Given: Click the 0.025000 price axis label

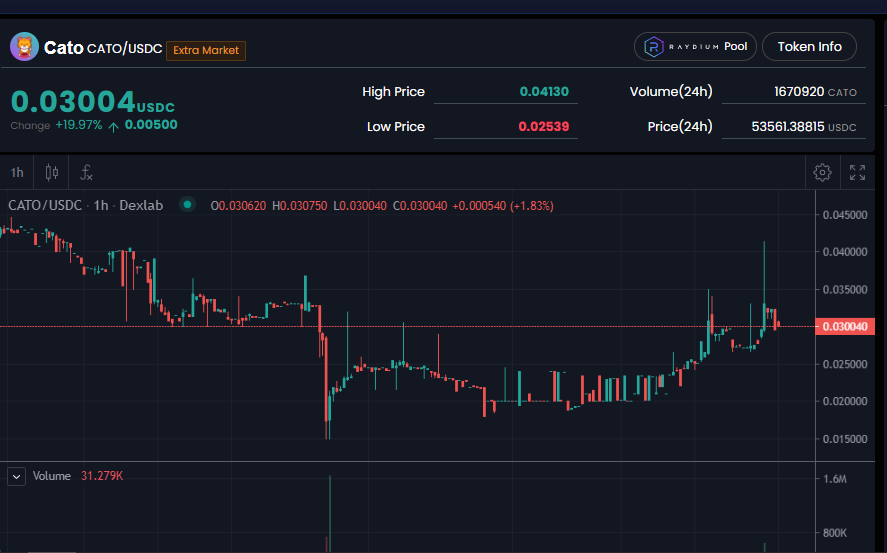Looking at the screenshot, I should pos(845,364).
